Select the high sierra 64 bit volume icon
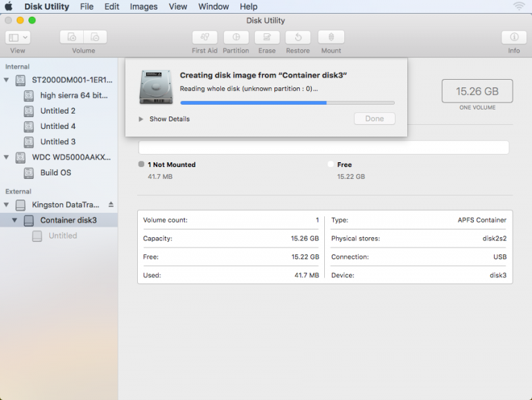Viewport: 532px width, 400px height. click(x=29, y=96)
